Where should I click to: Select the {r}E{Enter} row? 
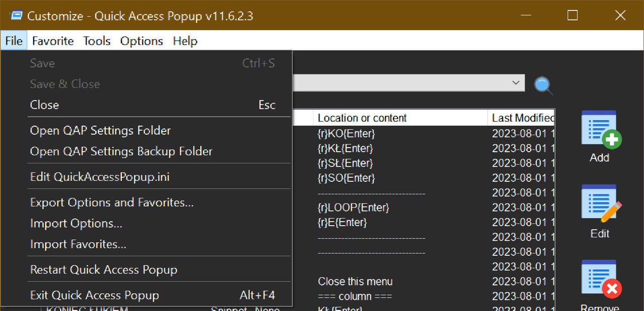pos(343,222)
